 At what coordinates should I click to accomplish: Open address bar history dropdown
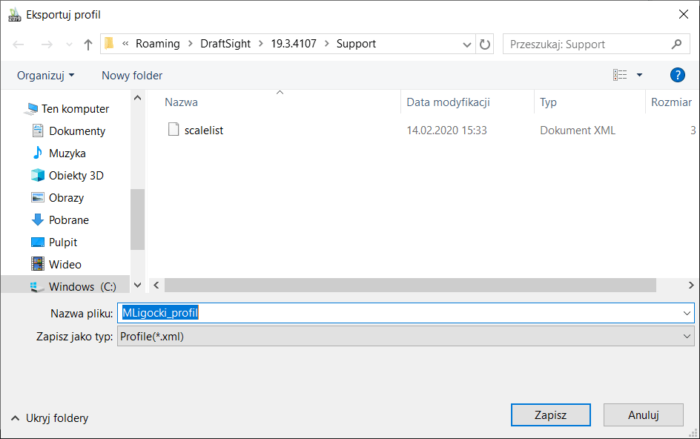click(467, 45)
